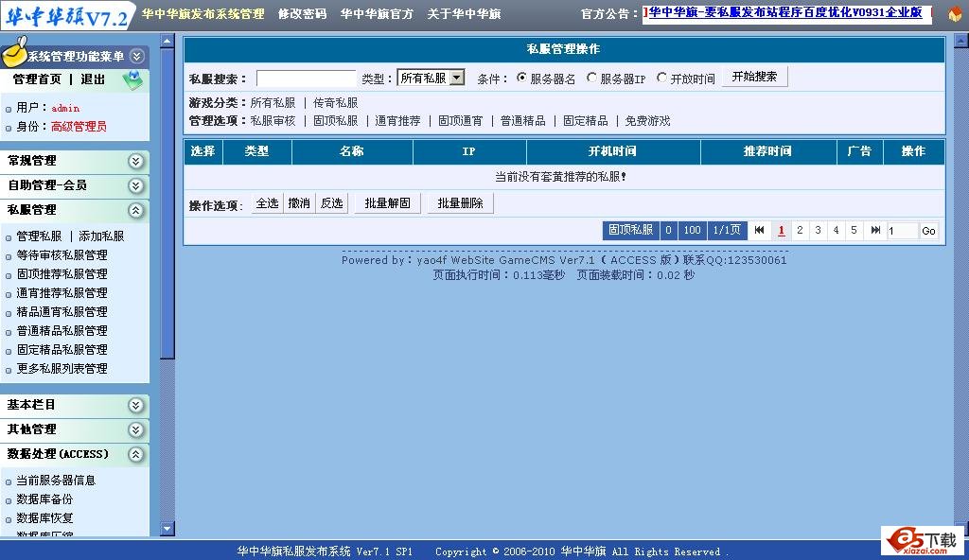Image resolution: width=969 pixels, height=560 pixels.
Task: Click the green icon beside 退出
Action: click(x=132, y=79)
